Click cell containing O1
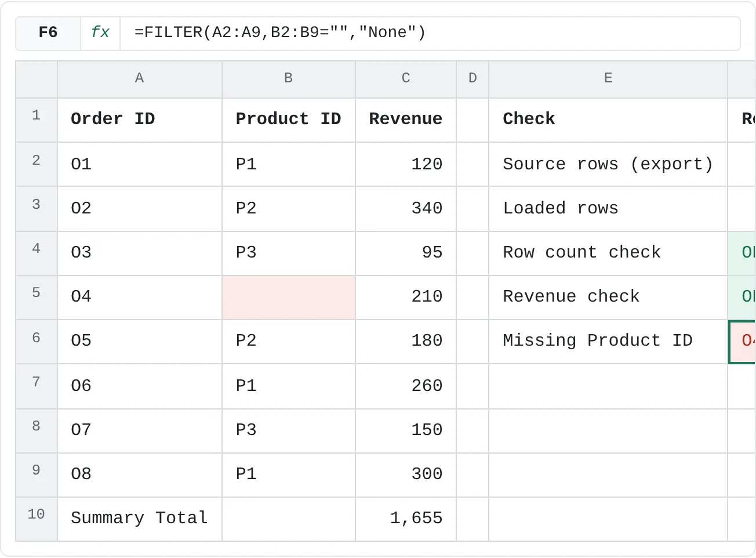 click(140, 164)
